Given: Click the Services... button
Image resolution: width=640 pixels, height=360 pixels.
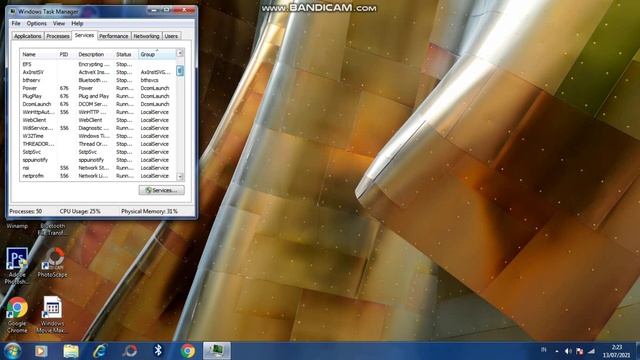Looking at the screenshot, I should click(x=162, y=190).
